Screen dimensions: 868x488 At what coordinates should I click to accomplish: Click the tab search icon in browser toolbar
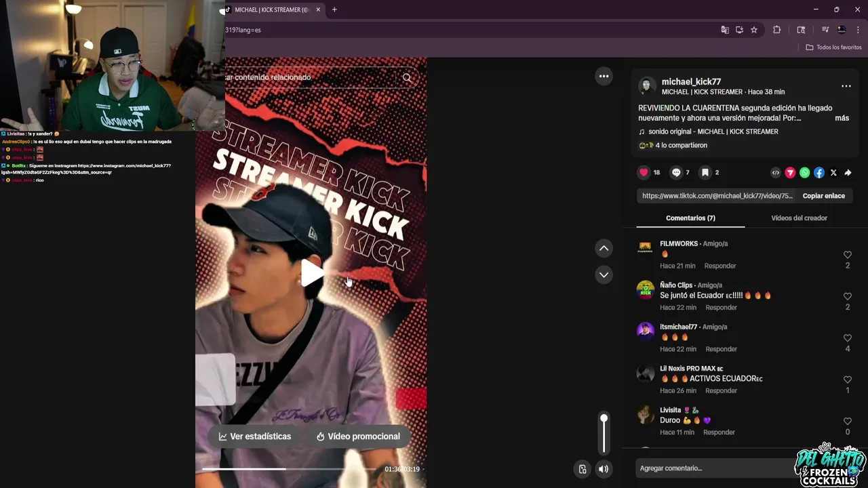pos(801,30)
